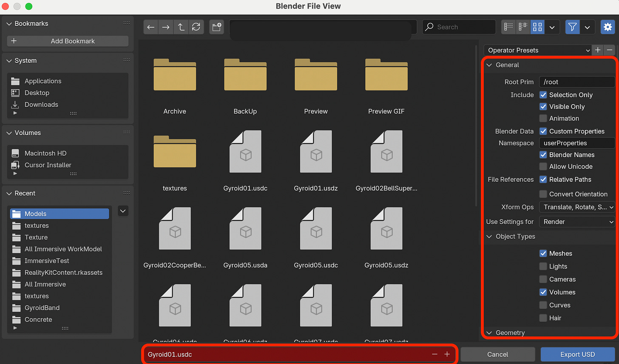Uncheck the Selection Only checkbox

(543, 95)
